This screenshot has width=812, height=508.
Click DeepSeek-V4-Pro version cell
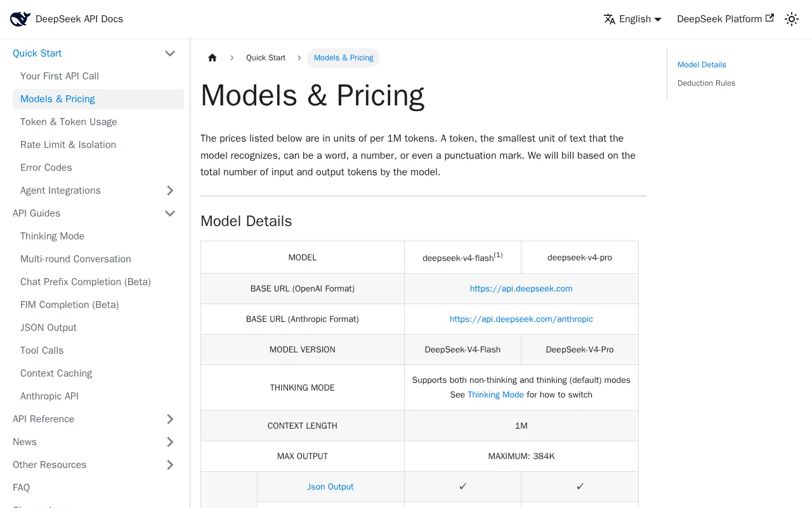click(x=580, y=349)
